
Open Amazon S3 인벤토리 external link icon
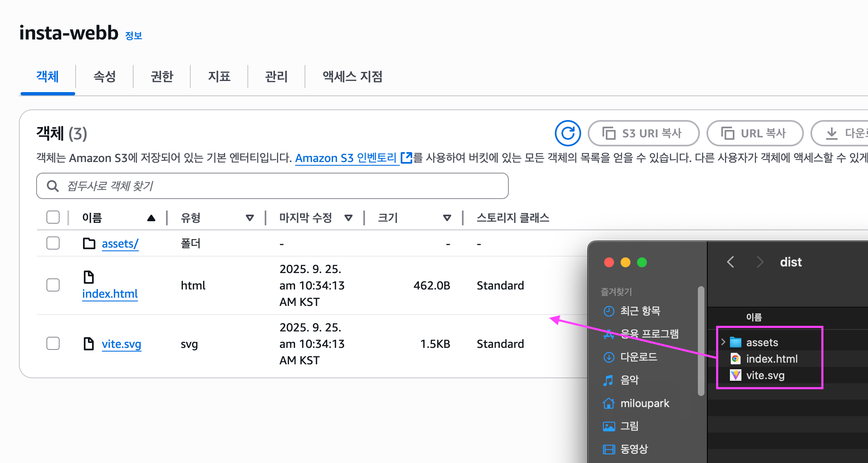pos(406,157)
